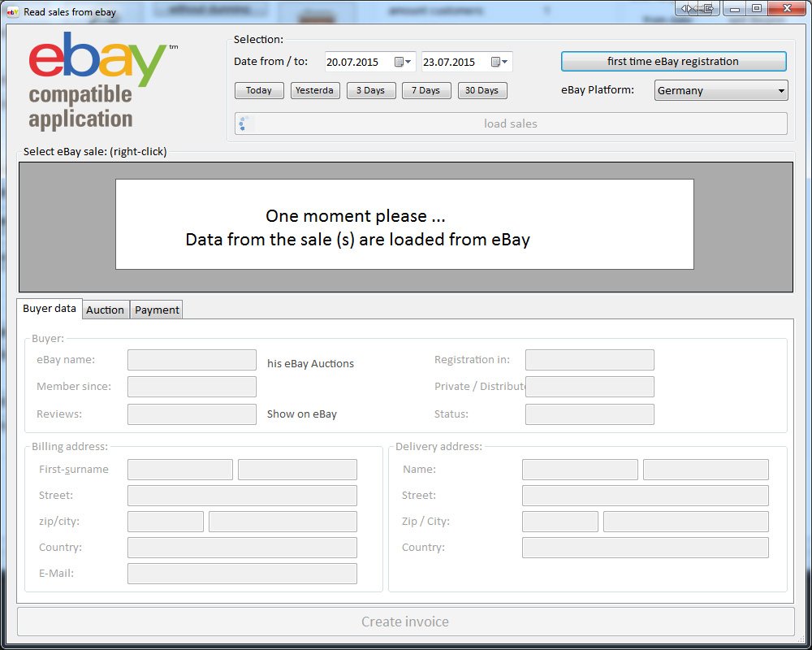This screenshot has width=812, height=650.
Task: Switch to the Auction tab
Action: 105,310
